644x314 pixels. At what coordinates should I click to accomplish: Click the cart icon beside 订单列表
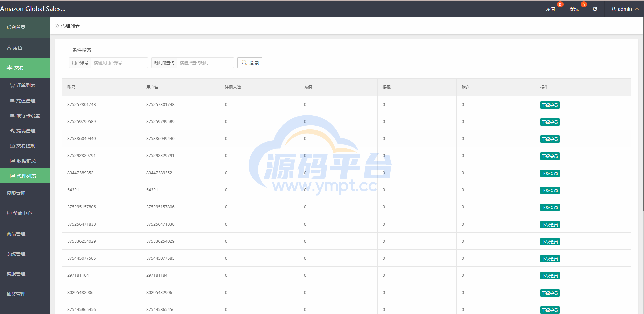coord(12,85)
